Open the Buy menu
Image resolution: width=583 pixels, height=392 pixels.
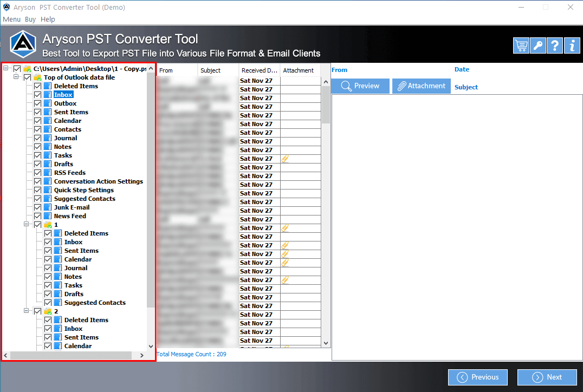click(x=30, y=19)
